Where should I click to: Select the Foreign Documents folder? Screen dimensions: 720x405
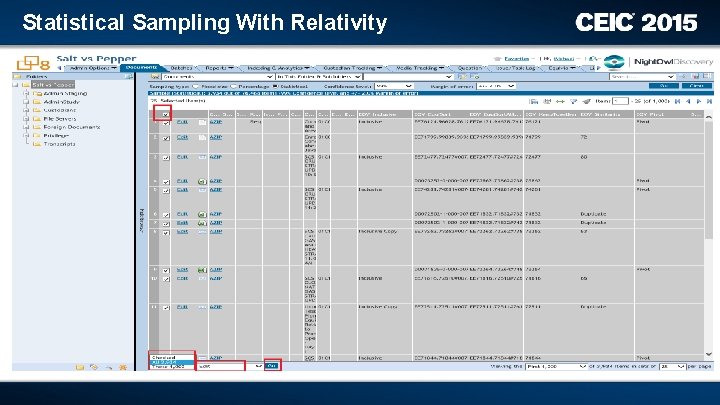pyautogui.click(x=72, y=127)
